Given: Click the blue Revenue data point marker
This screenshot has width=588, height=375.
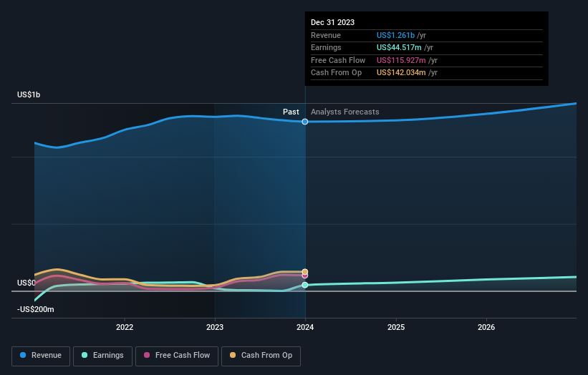Looking at the screenshot, I should click(x=305, y=122).
